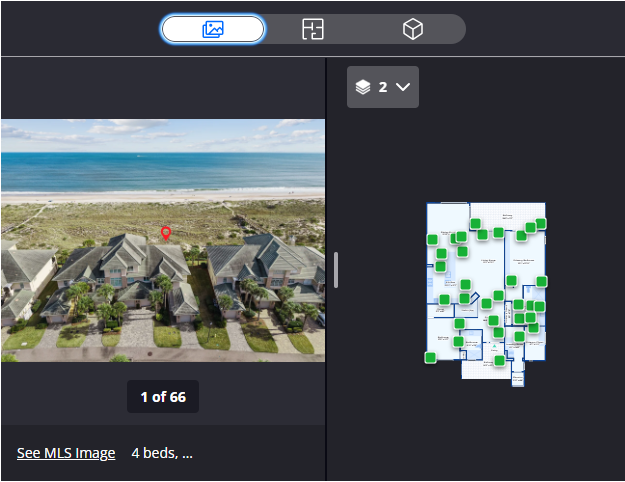The width and height of the screenshot is (625, 482).
Task: Expand floor selector using chevron arrow
Action: click(403, 87)
